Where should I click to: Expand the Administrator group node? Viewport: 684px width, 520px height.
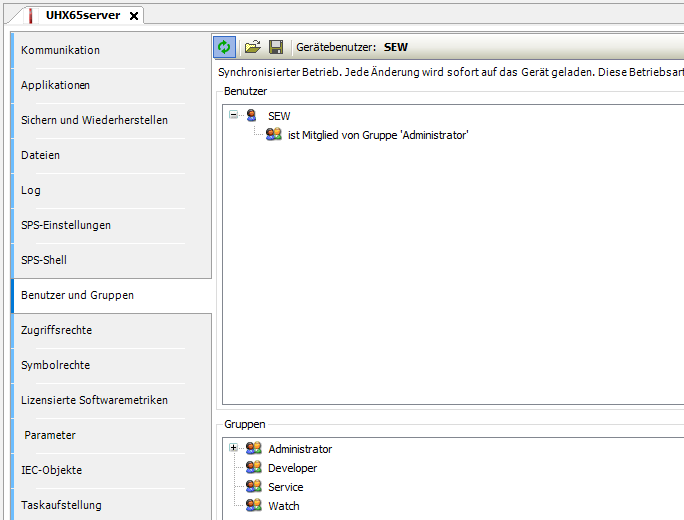click(233, 449)
